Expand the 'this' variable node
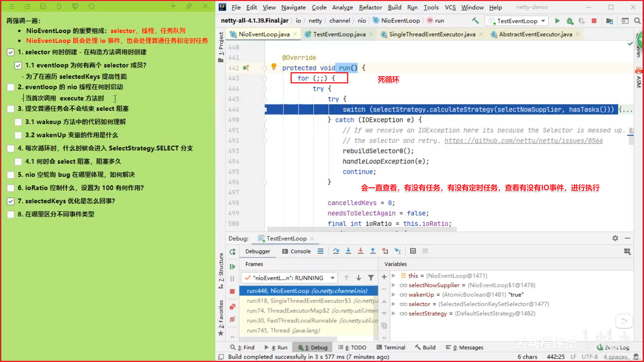This screenshot has width=644, height=362. pyautogui.click(x=393, y=276)
